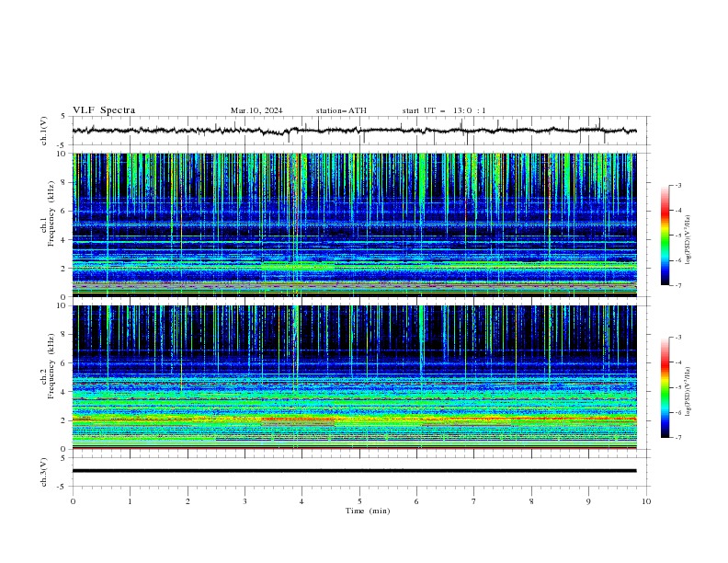Click the ch.3 flat black waveform trace
Screen dimensions: 728x563
(354, 471)
